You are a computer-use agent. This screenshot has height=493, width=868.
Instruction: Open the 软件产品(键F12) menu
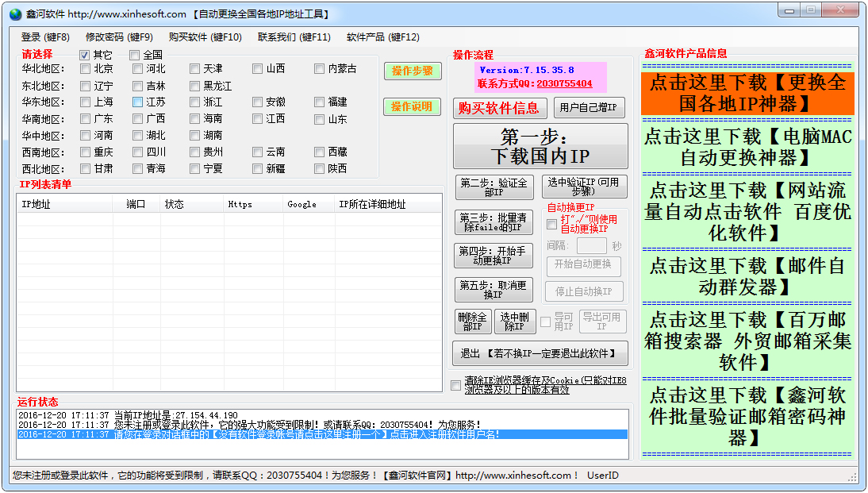coord(383,37)
